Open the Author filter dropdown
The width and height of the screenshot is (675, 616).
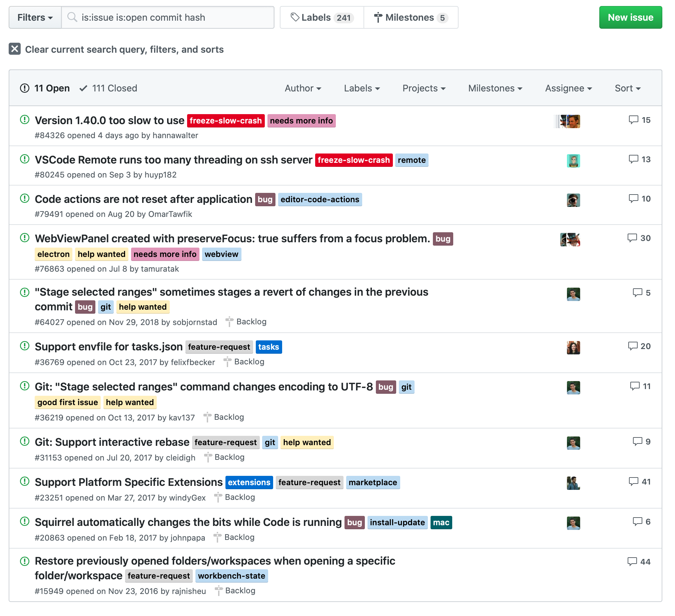tap(302, 88)
